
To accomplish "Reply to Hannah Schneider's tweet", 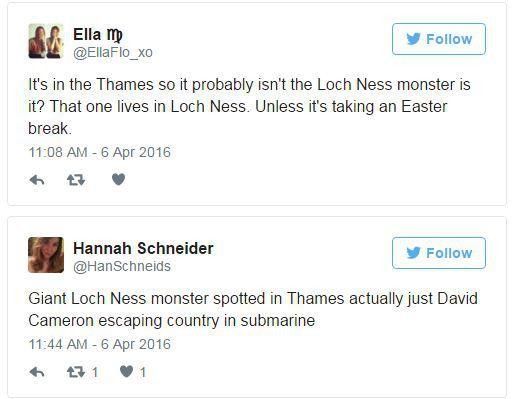I will tap(37, 372).
